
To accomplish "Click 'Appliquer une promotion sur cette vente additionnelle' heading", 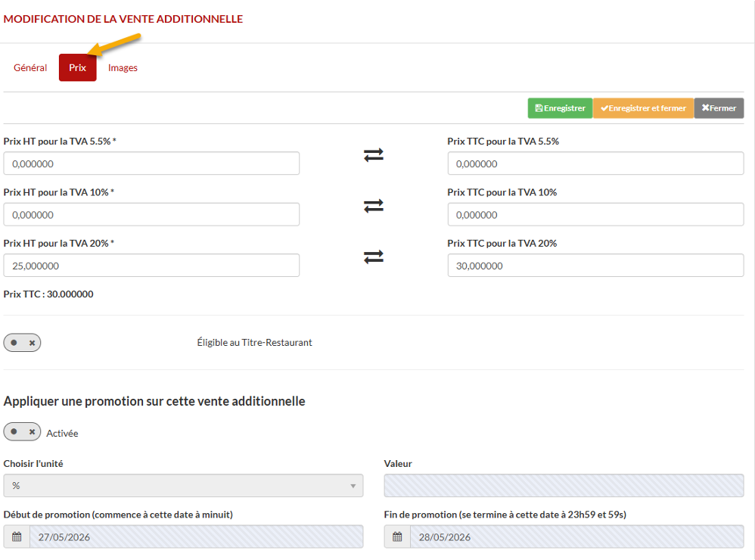I will coord(154,402).
